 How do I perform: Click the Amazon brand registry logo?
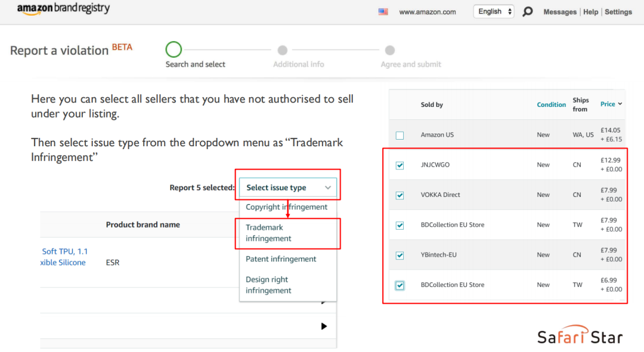click(63, 10)
